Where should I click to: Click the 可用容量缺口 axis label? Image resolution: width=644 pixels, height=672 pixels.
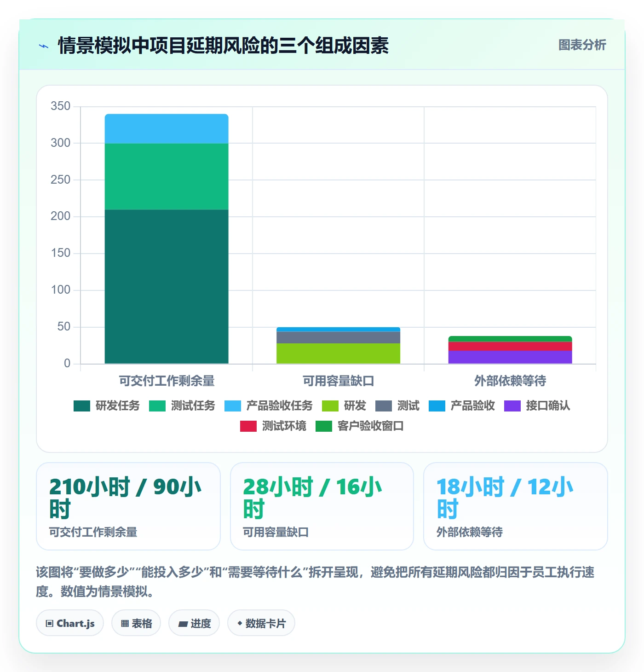pos(338,381)
